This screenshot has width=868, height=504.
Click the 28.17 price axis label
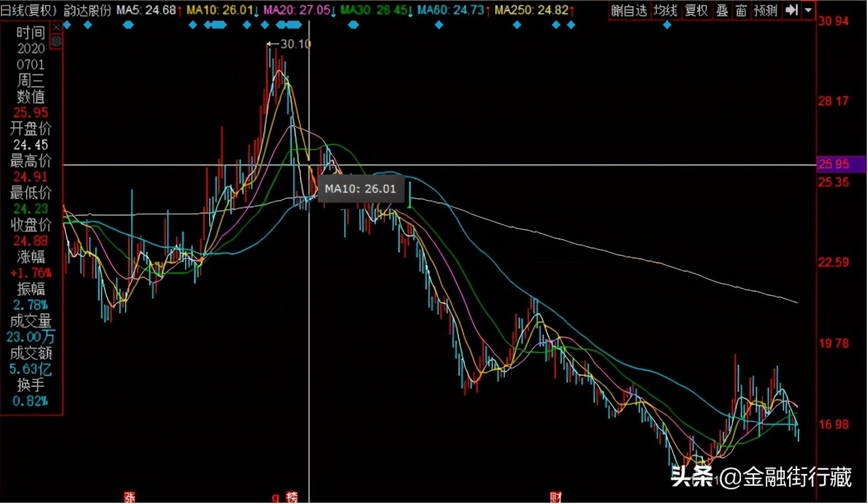[x=835, y=101]
